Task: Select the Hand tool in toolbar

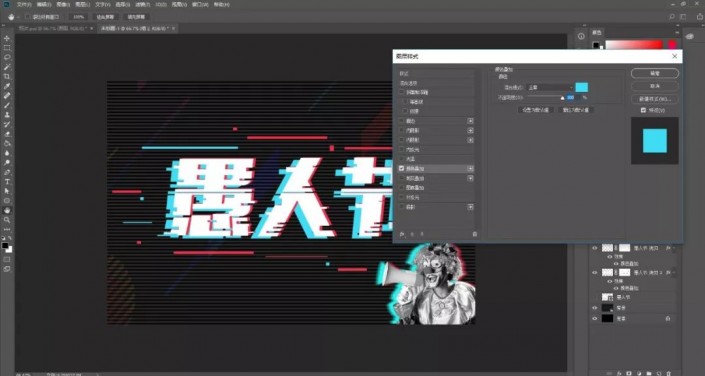Action: coord(7,210)
